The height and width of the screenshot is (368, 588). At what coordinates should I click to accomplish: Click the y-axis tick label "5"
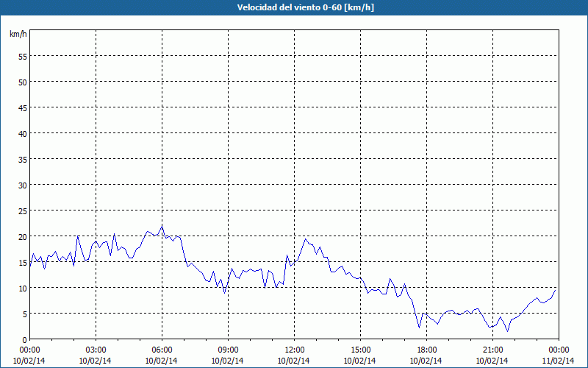(25, 314)
